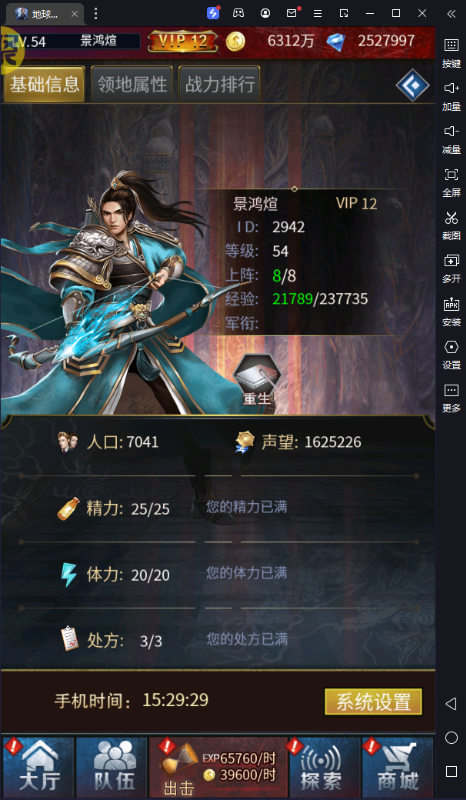Viewport: 466px width, 800px height.
Task: Click the blue diamond icon beside the tabs
Action: 412,85
